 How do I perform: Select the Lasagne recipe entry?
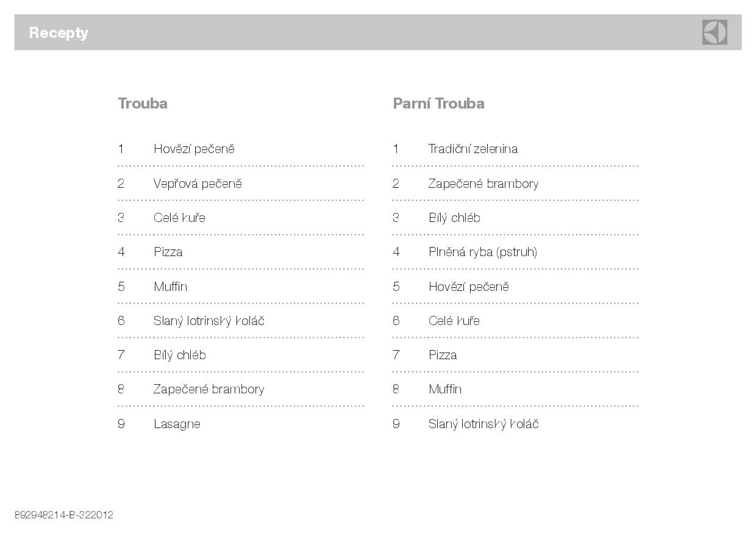click(177, 424)
